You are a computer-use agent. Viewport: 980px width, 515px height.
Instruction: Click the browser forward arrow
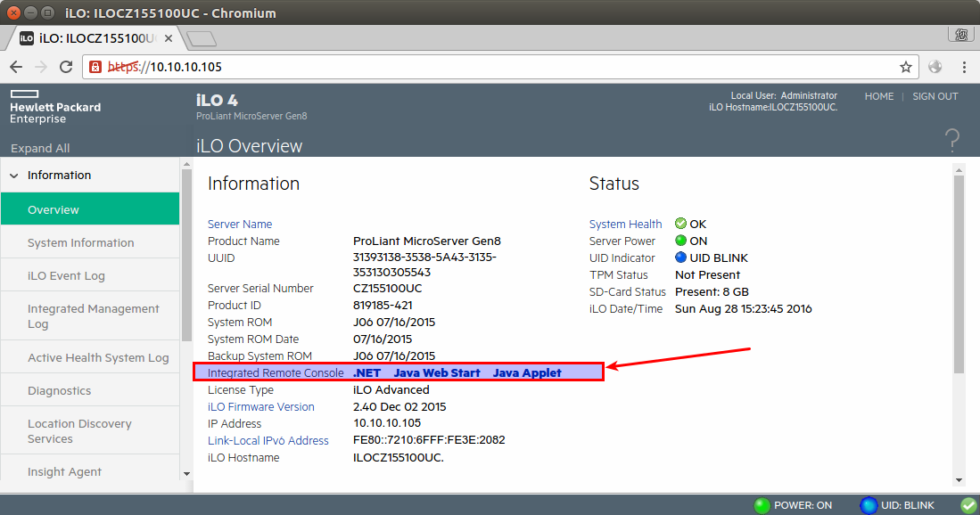coord(41,67)
